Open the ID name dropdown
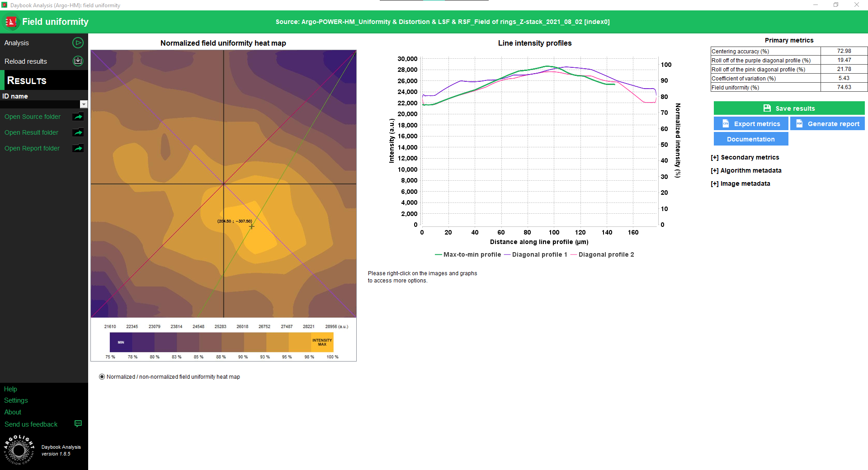The height and width of the screenshot is (470, 868). point(84,104)
